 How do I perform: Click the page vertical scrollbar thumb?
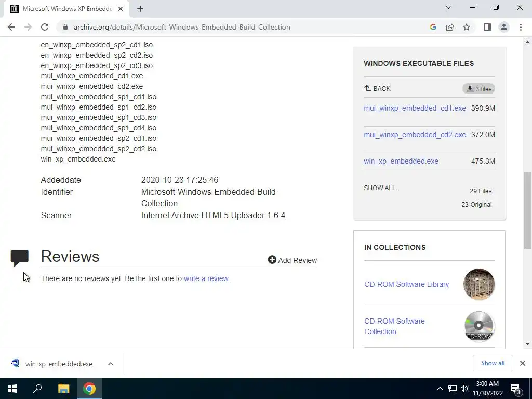pyautogui.click(x=527, y=210)
